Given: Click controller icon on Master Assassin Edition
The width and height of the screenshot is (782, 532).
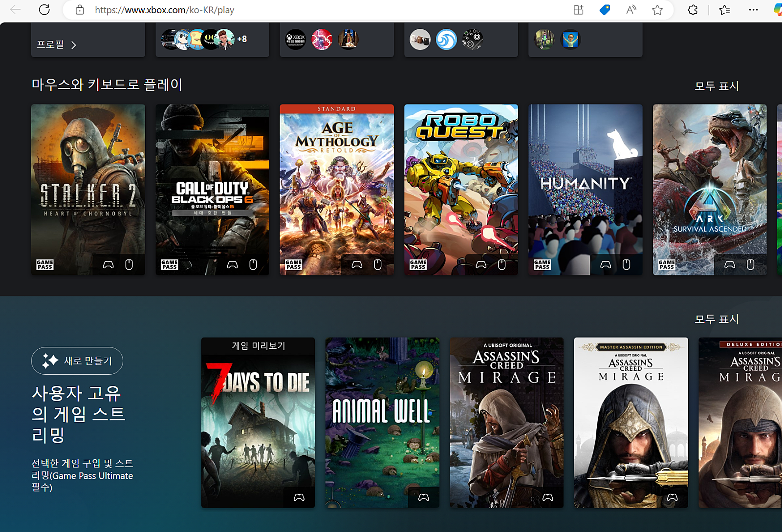Looking at the screenshot, I should (673, 497).
